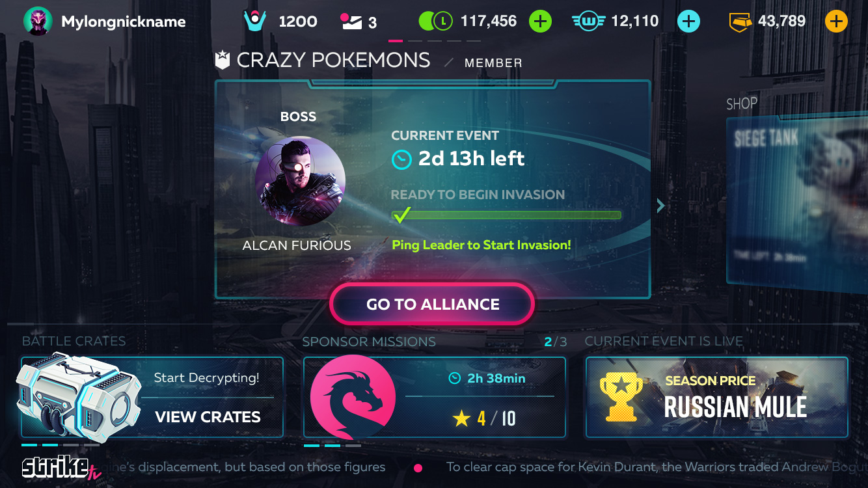Screen dimensions: 868x488
Task: Open the pink dragon sponsor emblem
Action: (x=353, y=397)
